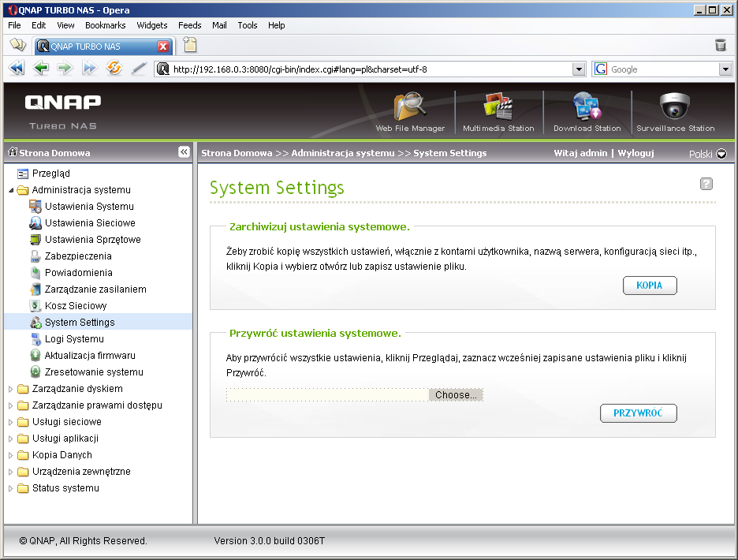
Task: Click the Przegląd icon
Action: tap(23, 174)
